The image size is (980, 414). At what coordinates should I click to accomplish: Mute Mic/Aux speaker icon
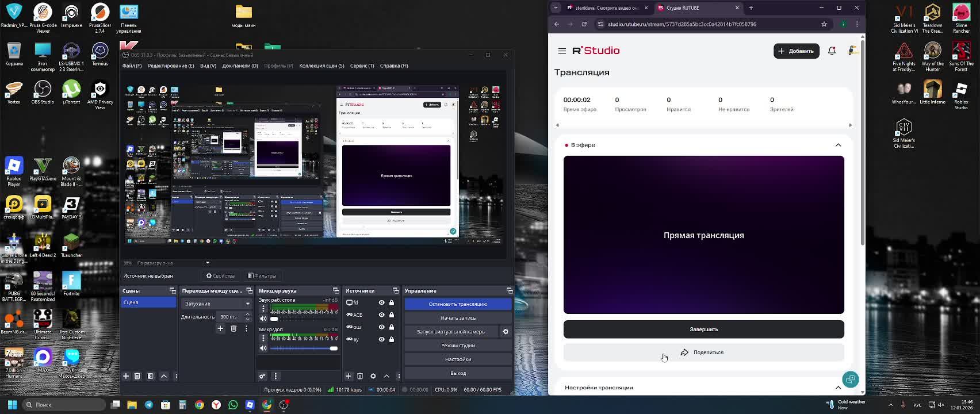coord(263,348)
